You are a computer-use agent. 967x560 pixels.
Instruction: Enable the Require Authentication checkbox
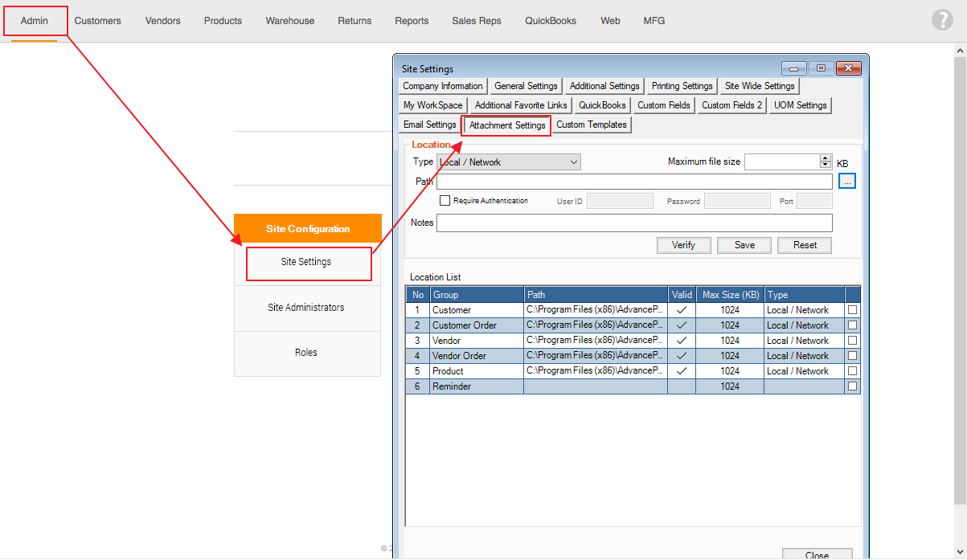(445, 201)
